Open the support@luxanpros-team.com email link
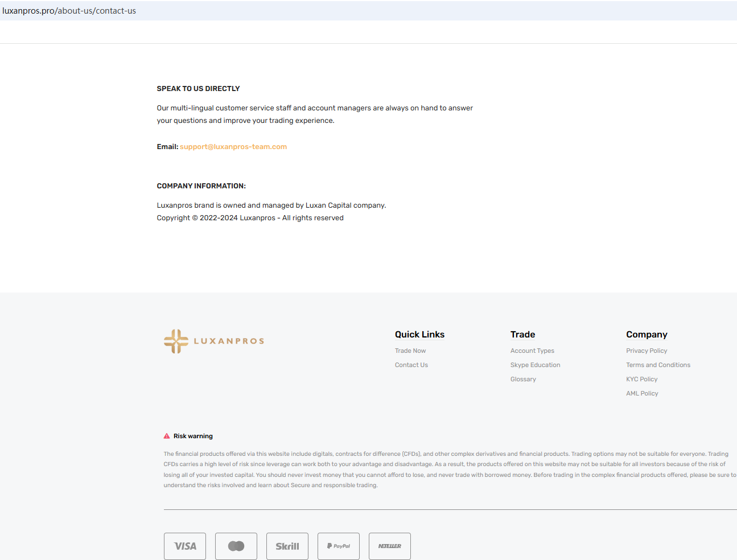The width and height of the screenshot is (737, 560). click(233, 147)
